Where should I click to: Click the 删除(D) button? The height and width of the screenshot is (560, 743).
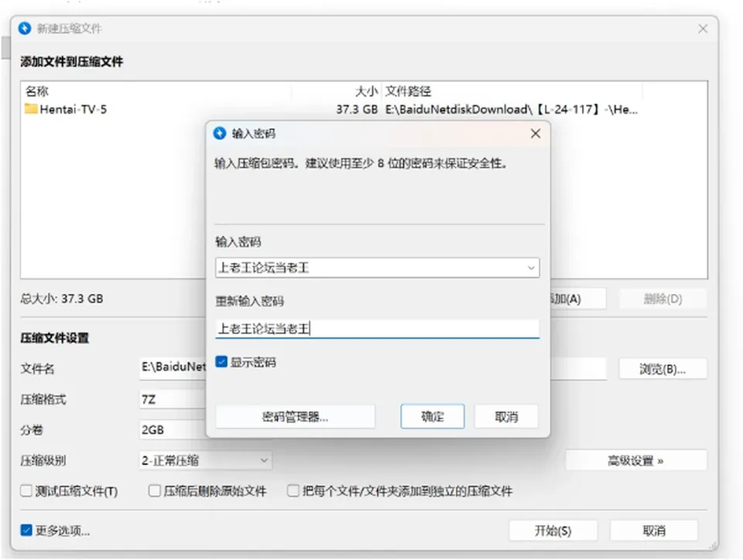(663, 299)
